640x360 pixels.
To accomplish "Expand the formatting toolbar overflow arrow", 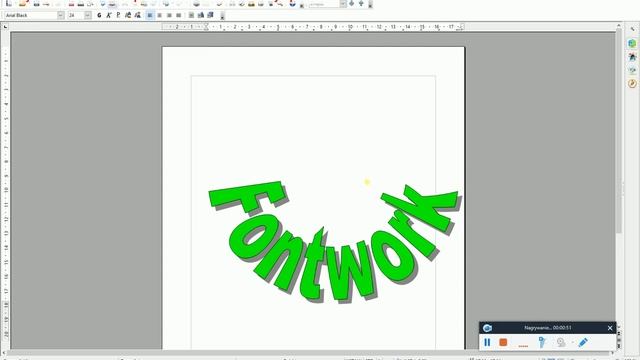I will (222, 16).
